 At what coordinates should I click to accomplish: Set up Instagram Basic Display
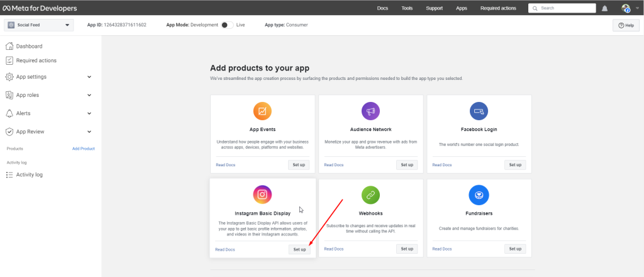click(299, 249)
